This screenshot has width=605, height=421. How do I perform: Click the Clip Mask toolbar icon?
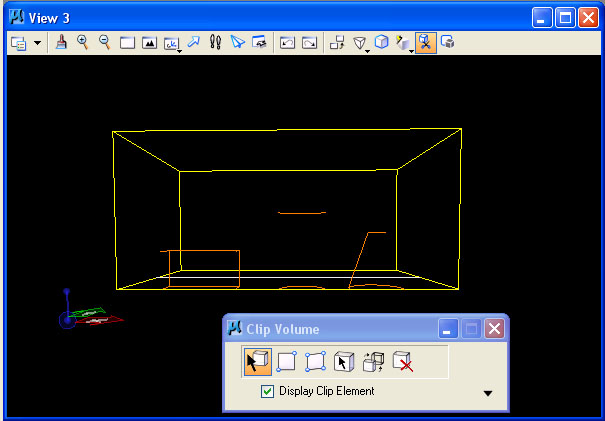coord(448,42)
